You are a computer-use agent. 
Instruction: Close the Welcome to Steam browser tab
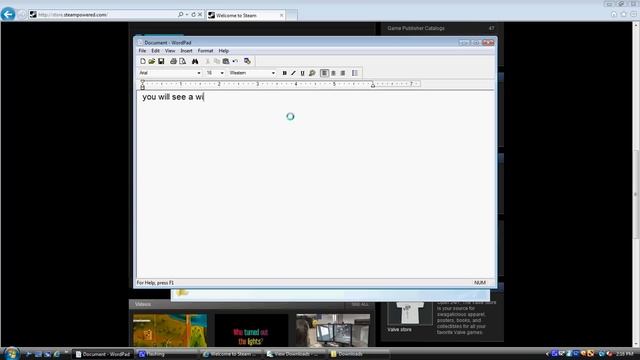[x=281, y=15]
